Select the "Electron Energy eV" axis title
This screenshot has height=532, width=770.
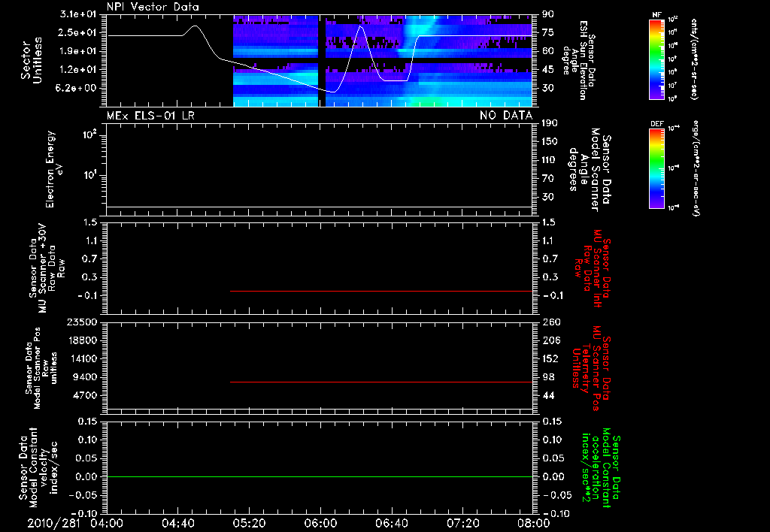tap(54, 169)
